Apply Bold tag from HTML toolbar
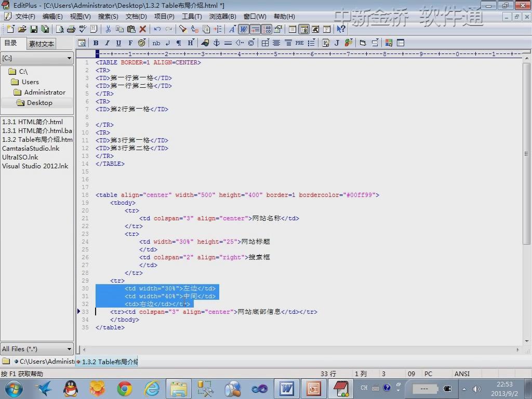Screen dimensions: 532x399 click(x=96, y=43)
